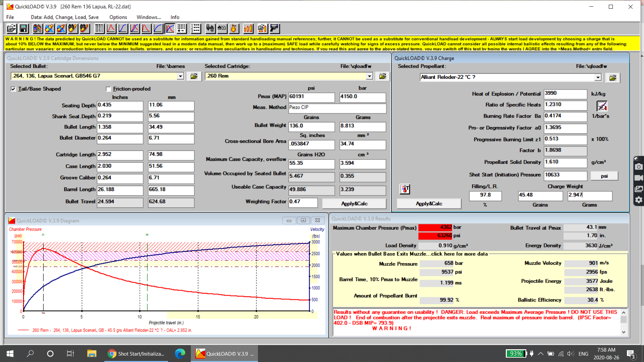Click the load propellant file folder icon
The width and height of the screenshot is (644, 362).
click(x=612, y=78)
